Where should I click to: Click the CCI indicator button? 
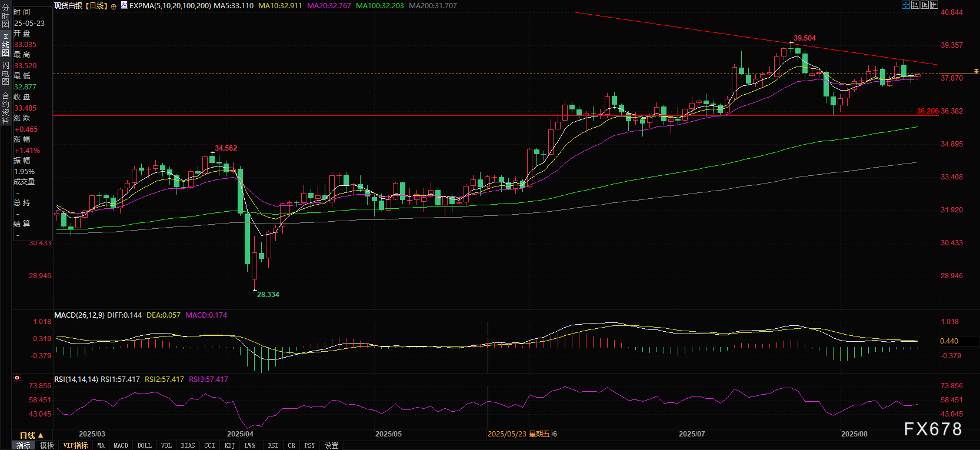(209, 445)
